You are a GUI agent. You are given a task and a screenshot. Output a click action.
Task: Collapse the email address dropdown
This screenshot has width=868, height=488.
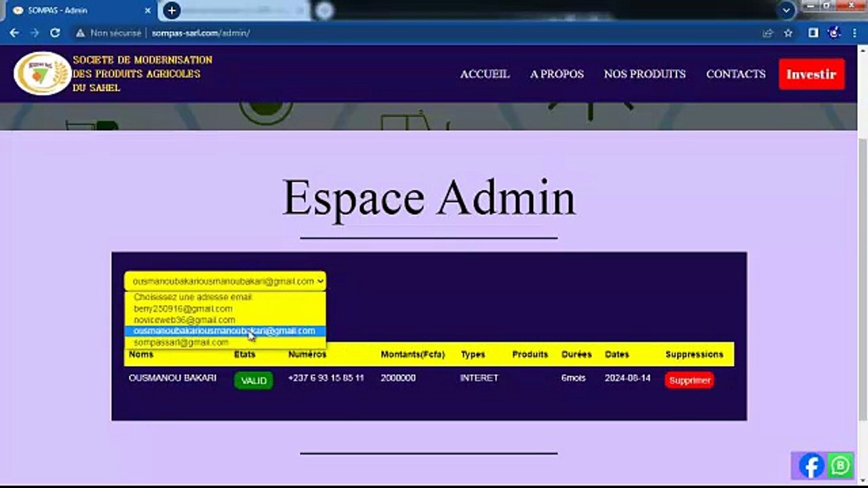[225, 281]
